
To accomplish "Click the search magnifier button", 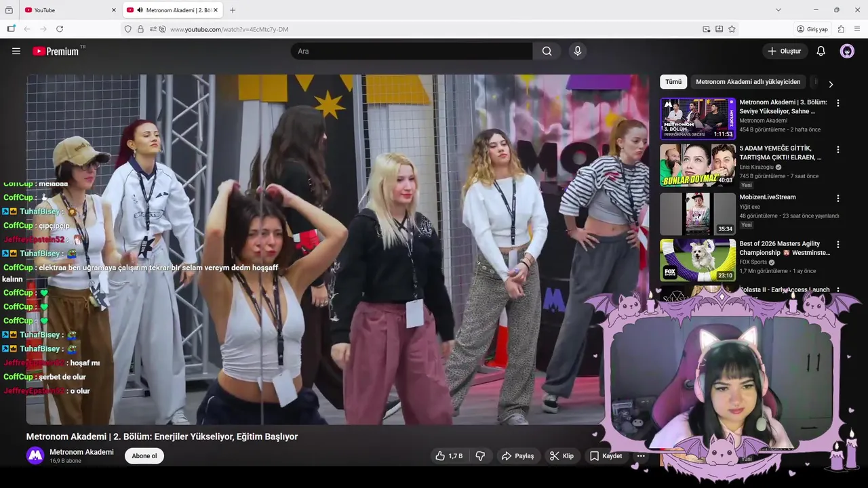I will pos(547,51).
